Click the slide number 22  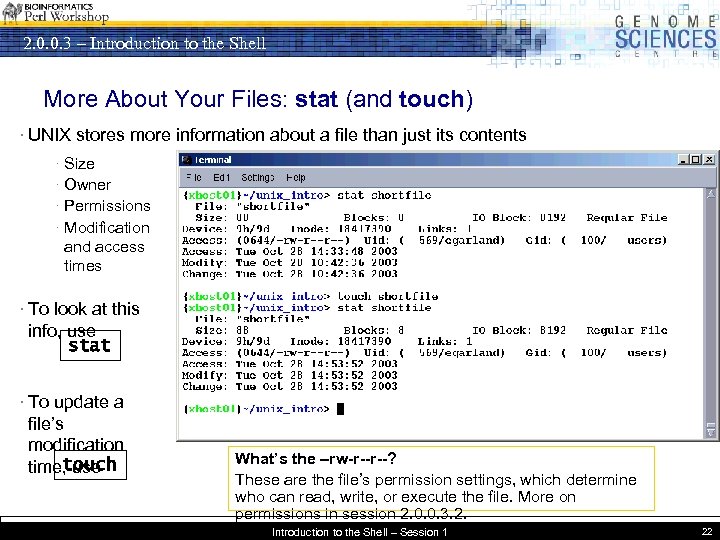click(707, 532)
